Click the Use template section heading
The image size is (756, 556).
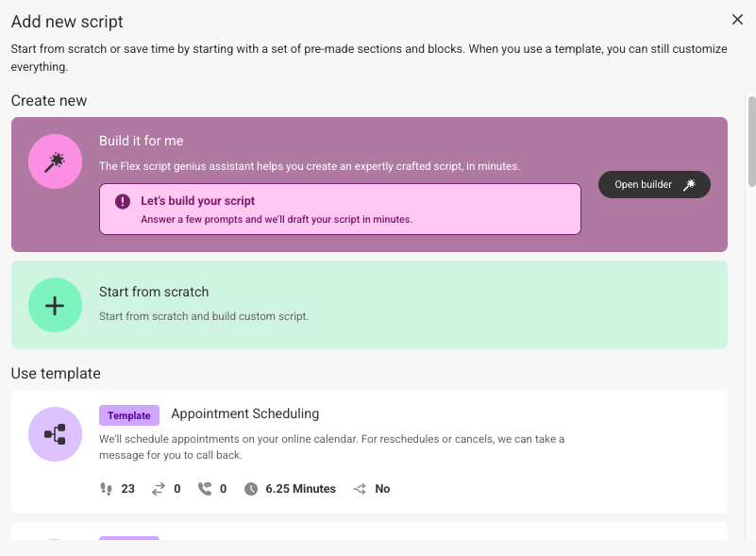56,374
